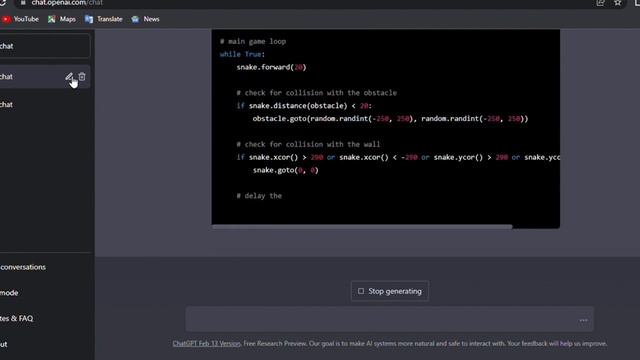Click the YouTube bookmark icon

tap(6, 19)
